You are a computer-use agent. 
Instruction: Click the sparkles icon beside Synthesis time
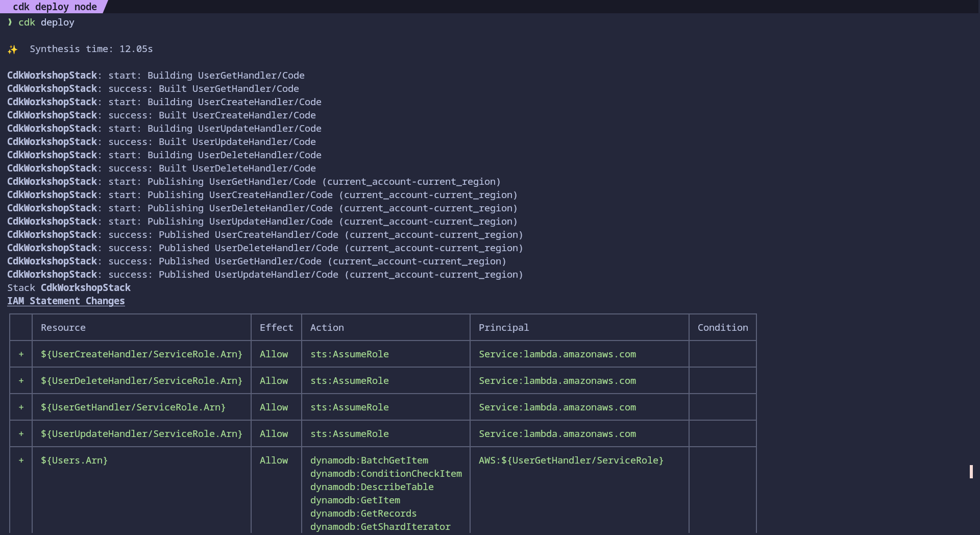point(13,50)
